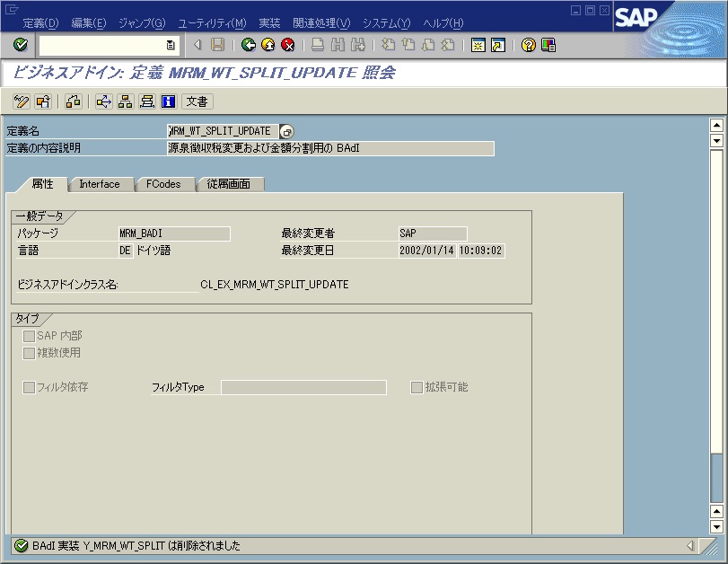Enable the SAP 内部 checkbox
The image size is (728, 564).
coord(31,335)
